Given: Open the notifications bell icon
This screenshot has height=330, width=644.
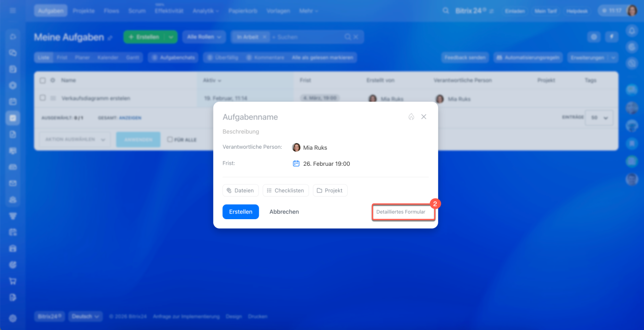Looking at the screenshot, I should 632,30.
